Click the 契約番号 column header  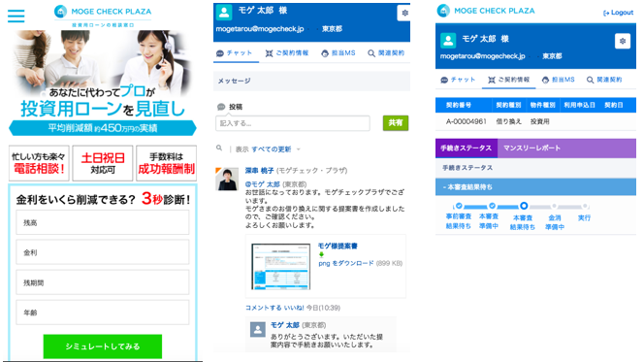pos(459,105)
